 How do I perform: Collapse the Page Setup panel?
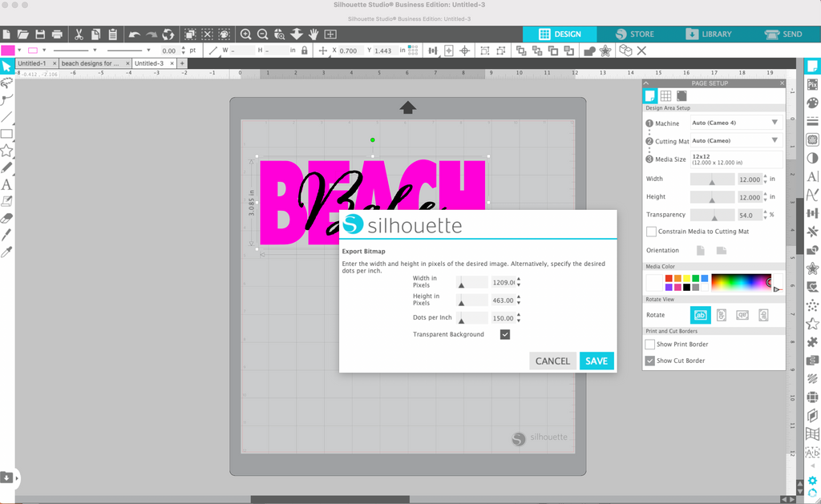646,83
